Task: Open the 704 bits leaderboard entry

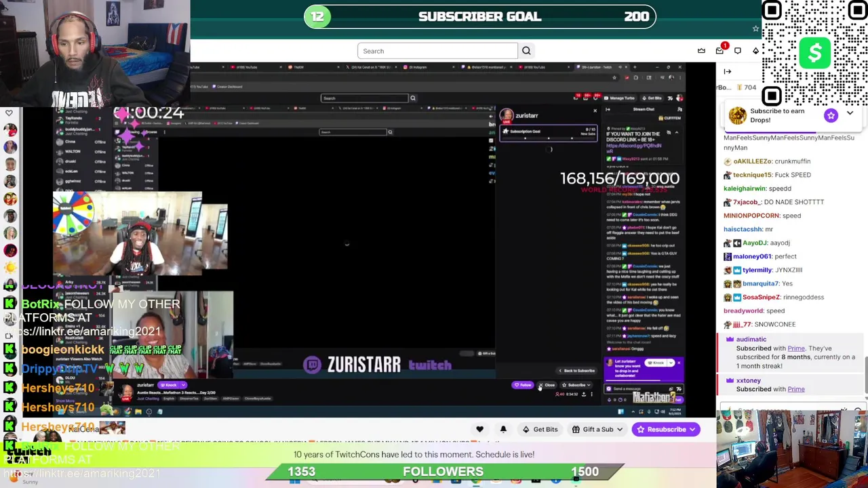Action: click(x=745, y=87)
